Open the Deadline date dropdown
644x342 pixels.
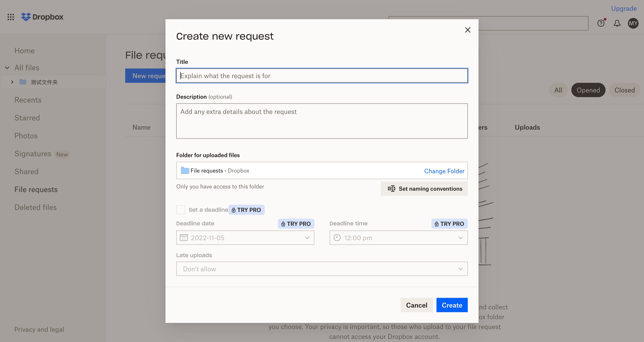(245, 238)
